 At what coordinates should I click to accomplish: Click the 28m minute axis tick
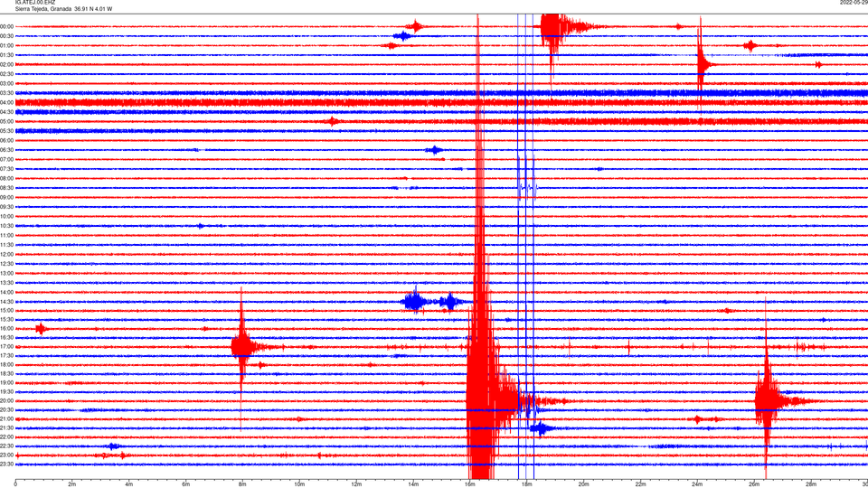(811, 484)
